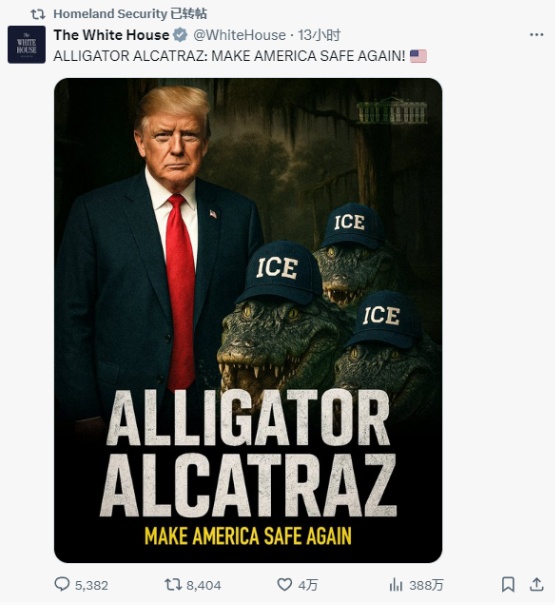Click the 388万 views count

426,585
